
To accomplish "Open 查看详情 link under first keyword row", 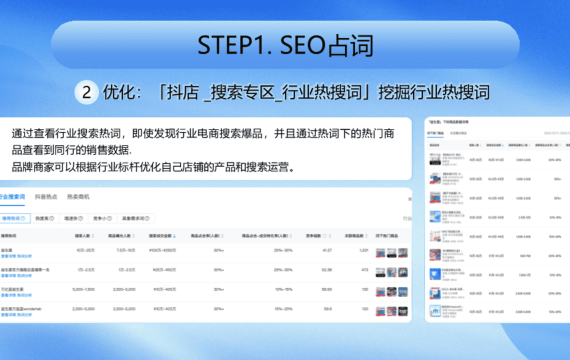I will point(8,256).
